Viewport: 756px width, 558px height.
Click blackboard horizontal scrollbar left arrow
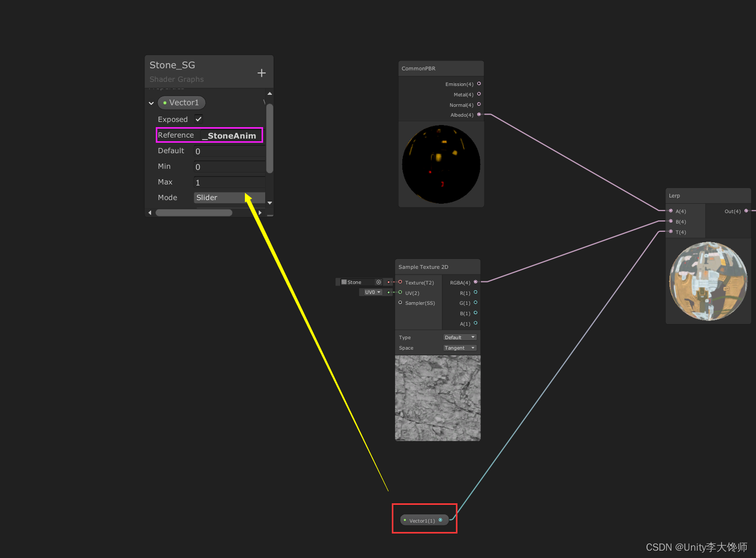click(x=150, y=213)
